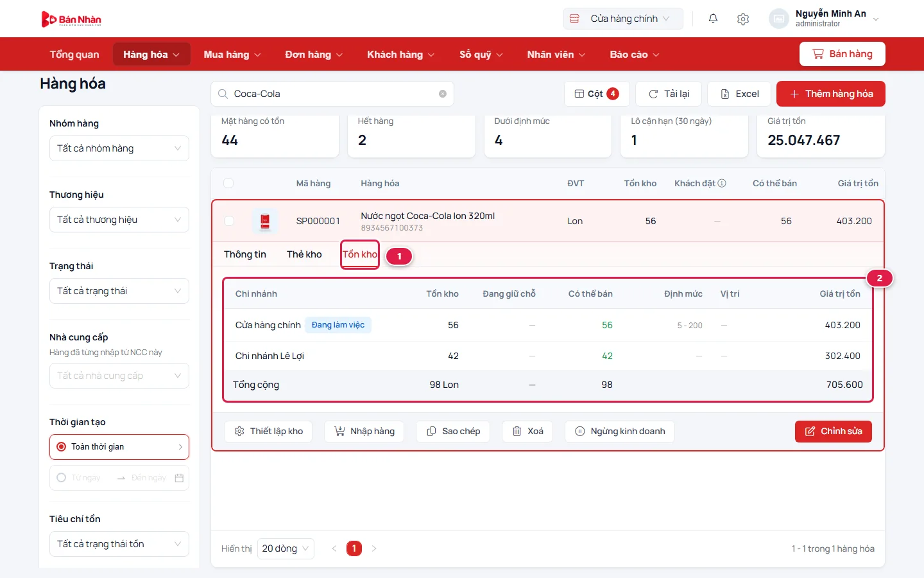Click the Bán hàng button
The width and height of the screenshot is (924, 578).
[843, 54]
